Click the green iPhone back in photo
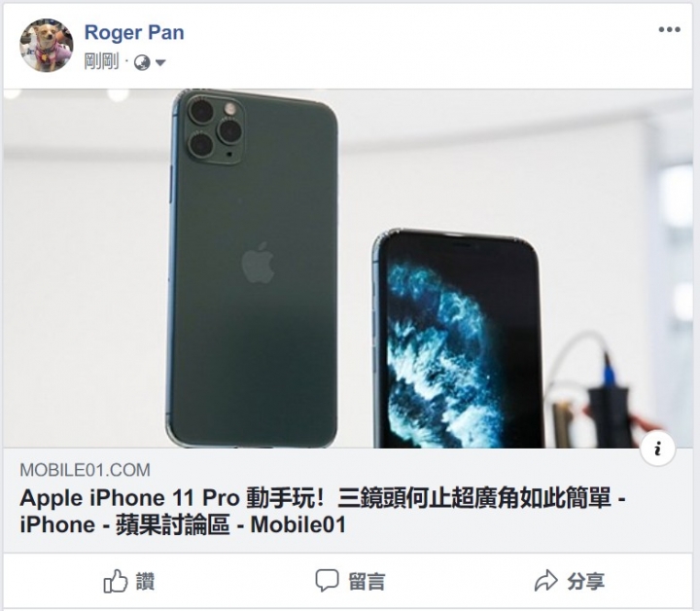The image size is (700, 611). tap(252, 268)
